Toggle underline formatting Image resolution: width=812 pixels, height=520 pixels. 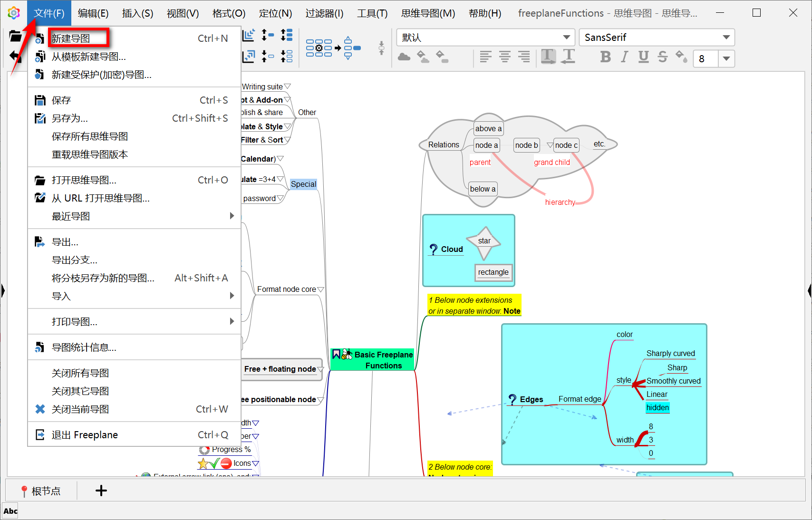click(643, 57)
